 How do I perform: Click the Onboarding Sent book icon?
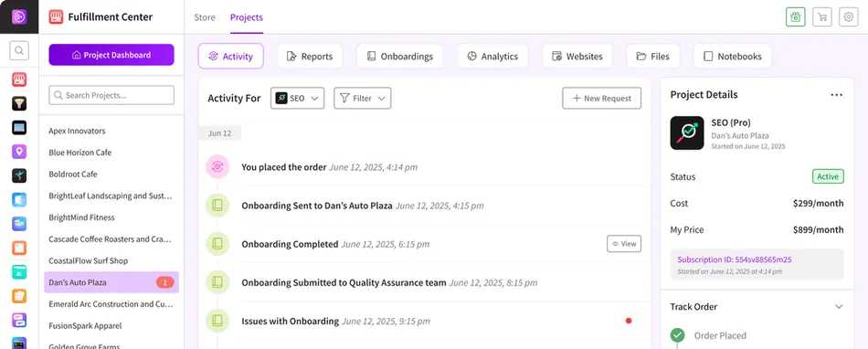217,206
